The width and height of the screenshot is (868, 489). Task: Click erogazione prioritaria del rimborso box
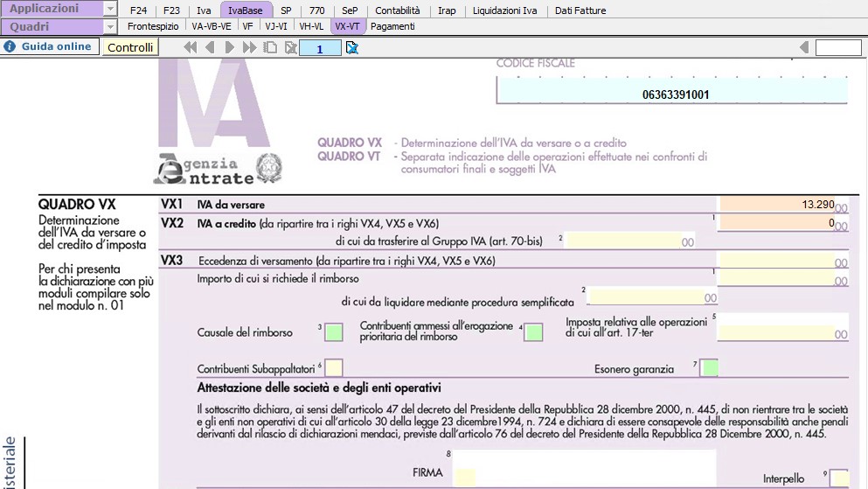point(533,332)
